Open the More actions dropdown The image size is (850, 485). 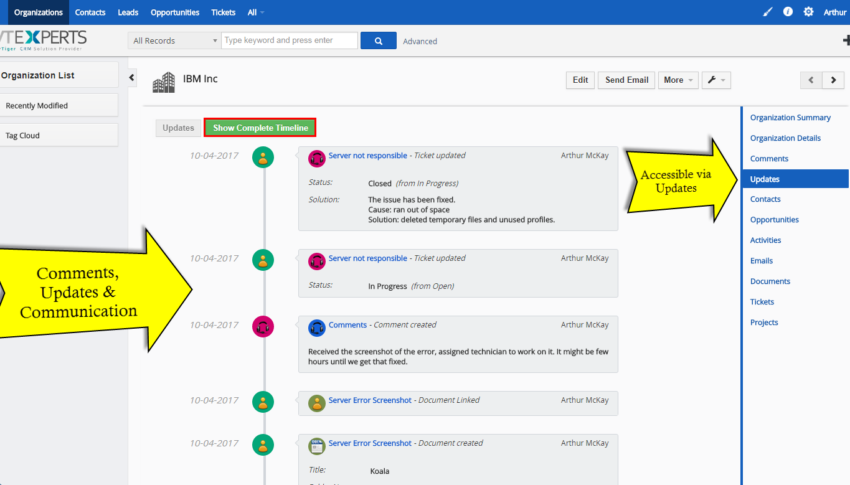[x=678, y=80]
